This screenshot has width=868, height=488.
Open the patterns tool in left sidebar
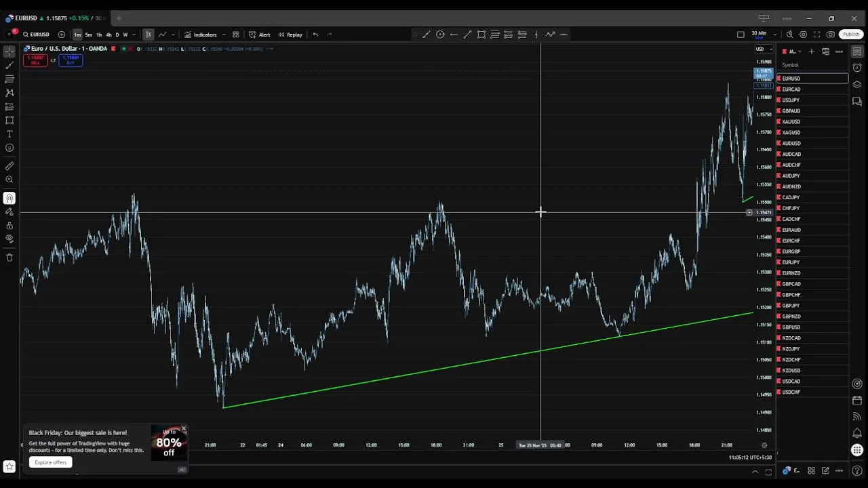tap(9, 93)
